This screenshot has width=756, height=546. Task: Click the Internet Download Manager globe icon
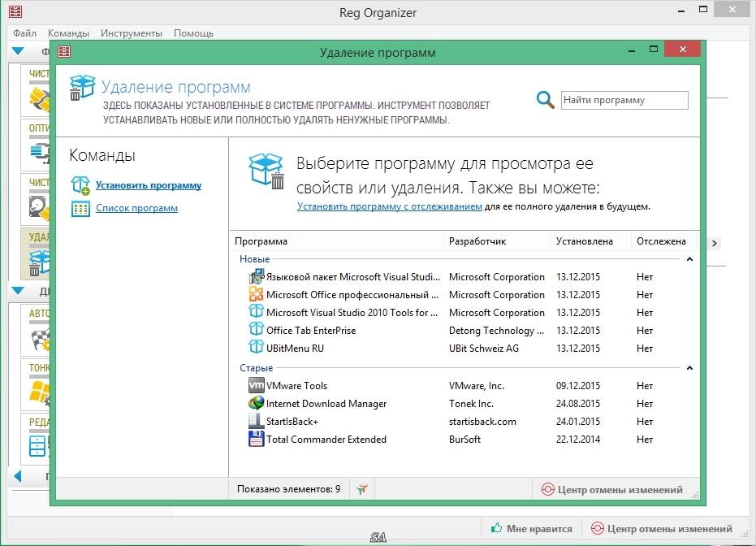coord(256,403)
